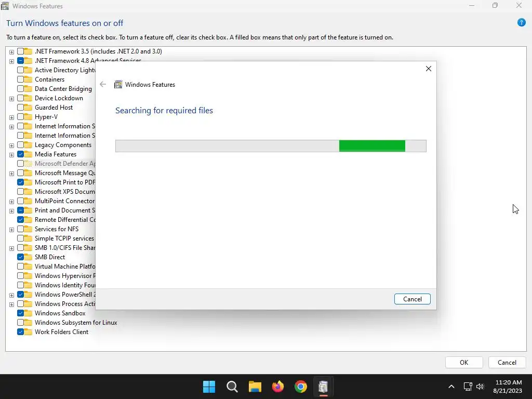Expand the .NET Framework 4.8 Advanced Services node
532x399 pixels.
point(11,61)
